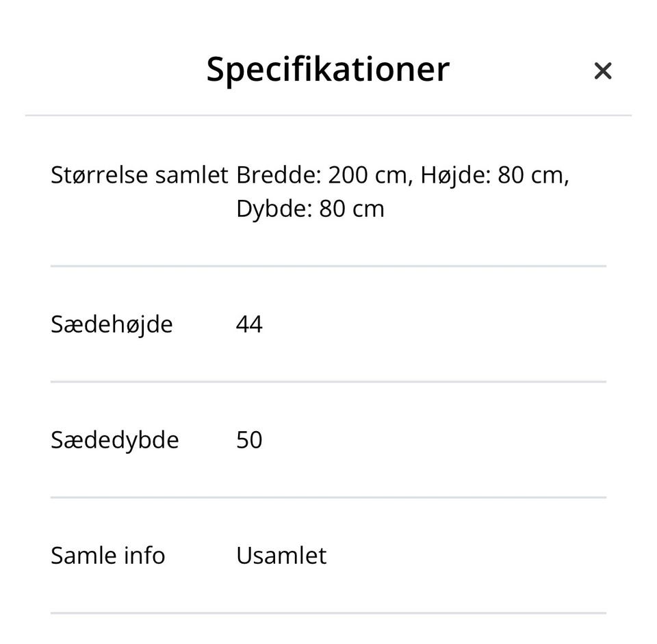Select the word info in last row

(x=144, y=556)
